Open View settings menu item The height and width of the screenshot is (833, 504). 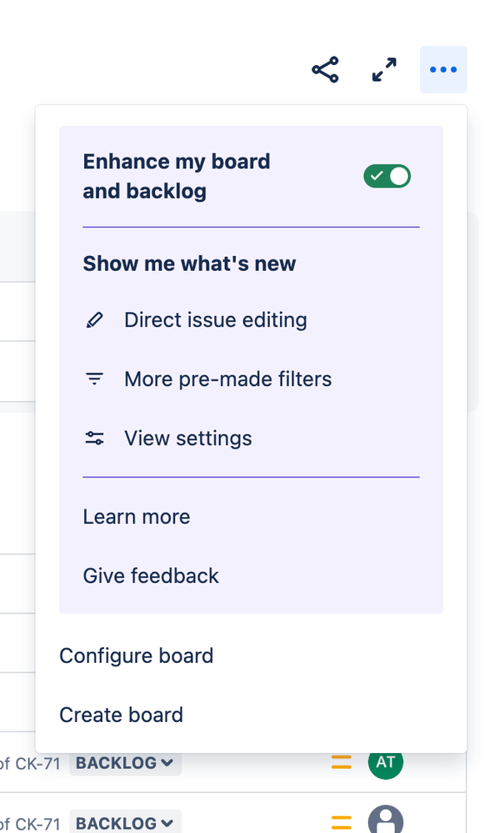187,439
